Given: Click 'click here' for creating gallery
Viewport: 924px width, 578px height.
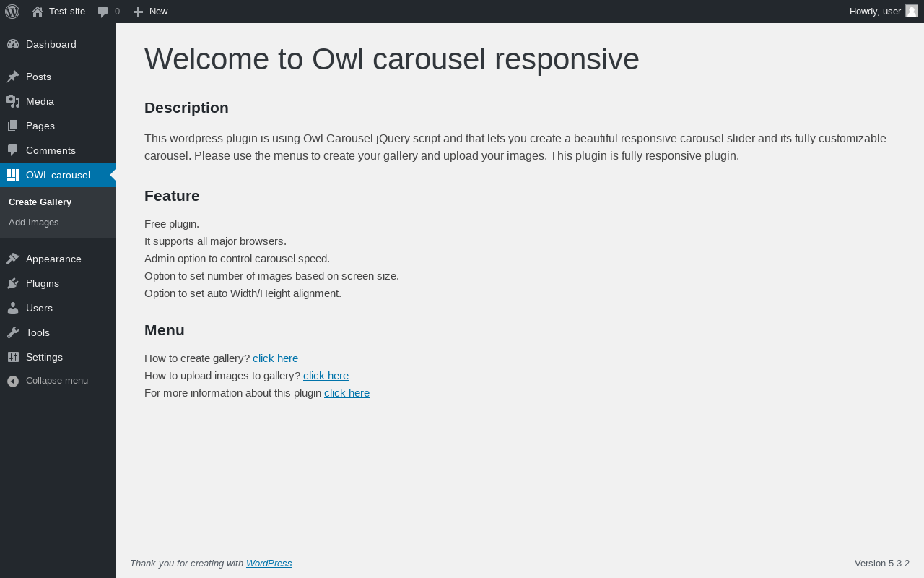Looking at the screenshot, I should pos(275,358).
